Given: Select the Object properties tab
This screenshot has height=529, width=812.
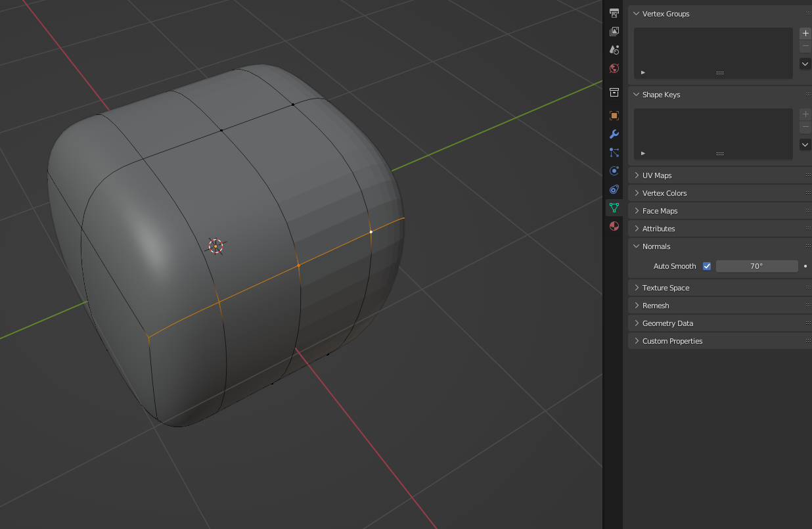Looking at the screenshot, I should pos(614,116).
